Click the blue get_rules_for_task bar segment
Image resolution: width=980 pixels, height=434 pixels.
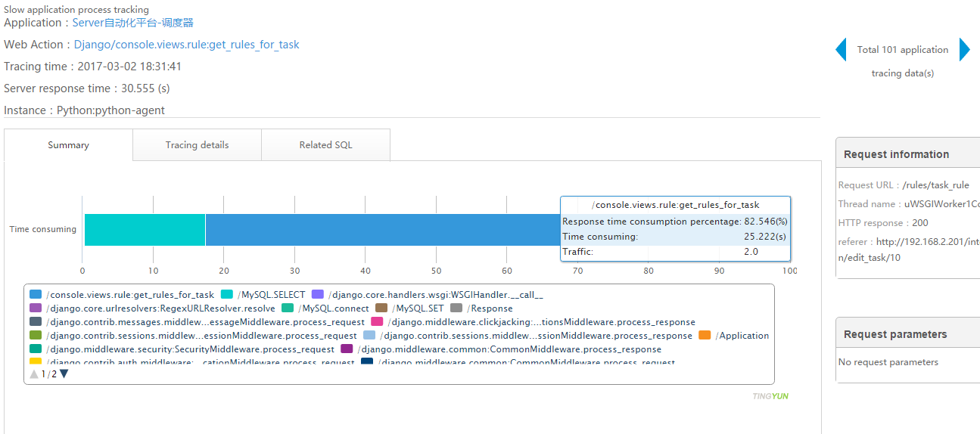point(378,230)
